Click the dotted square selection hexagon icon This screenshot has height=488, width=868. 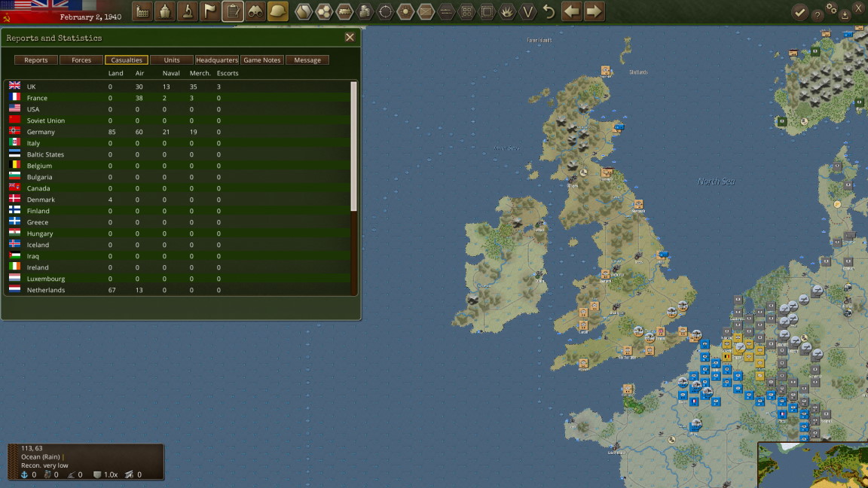[487, 11]
